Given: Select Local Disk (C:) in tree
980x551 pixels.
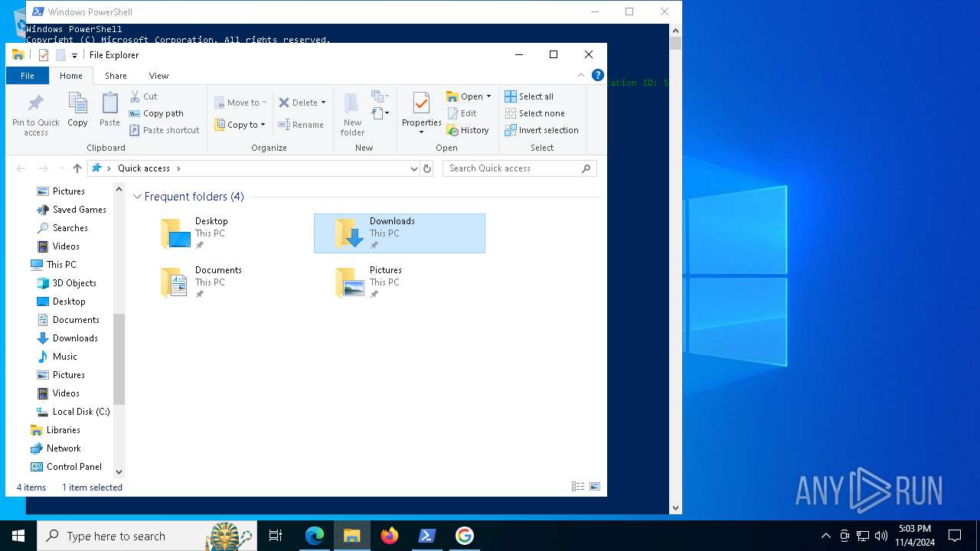Looking at the screenshot, I should click(x=80, y=412).
